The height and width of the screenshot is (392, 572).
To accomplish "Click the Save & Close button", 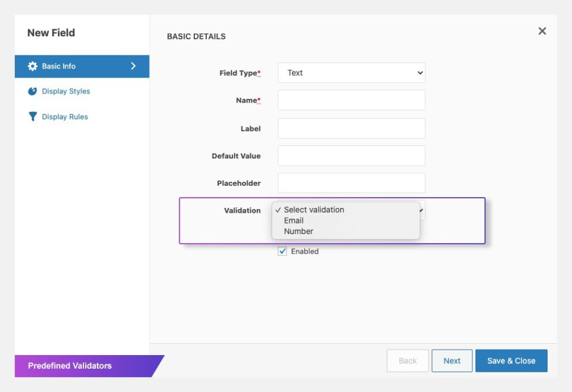I will [x=511, y=360].
